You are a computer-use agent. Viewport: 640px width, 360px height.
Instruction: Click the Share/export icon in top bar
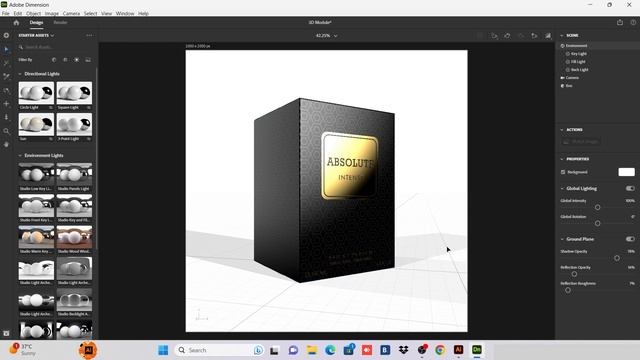[x=620, y=22]
